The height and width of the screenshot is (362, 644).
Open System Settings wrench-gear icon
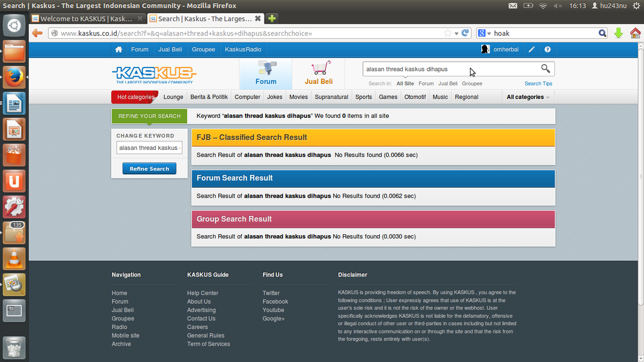tap(14, 207)
